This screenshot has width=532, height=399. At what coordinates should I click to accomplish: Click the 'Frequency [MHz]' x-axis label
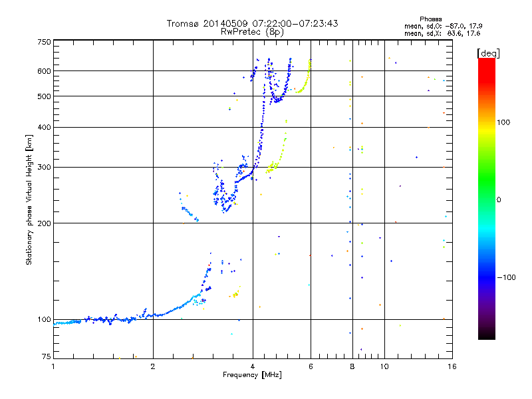coord(252,375)
